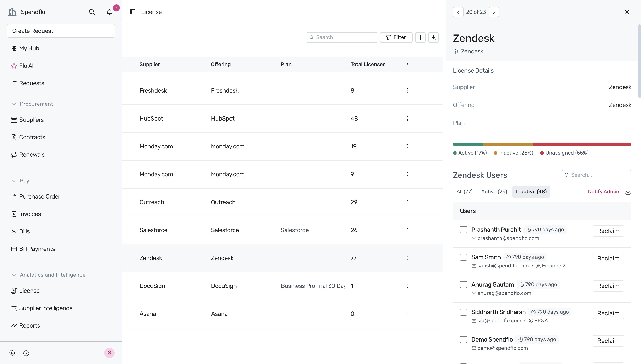Close the Zendesk detail panel

tap(627, 12)
